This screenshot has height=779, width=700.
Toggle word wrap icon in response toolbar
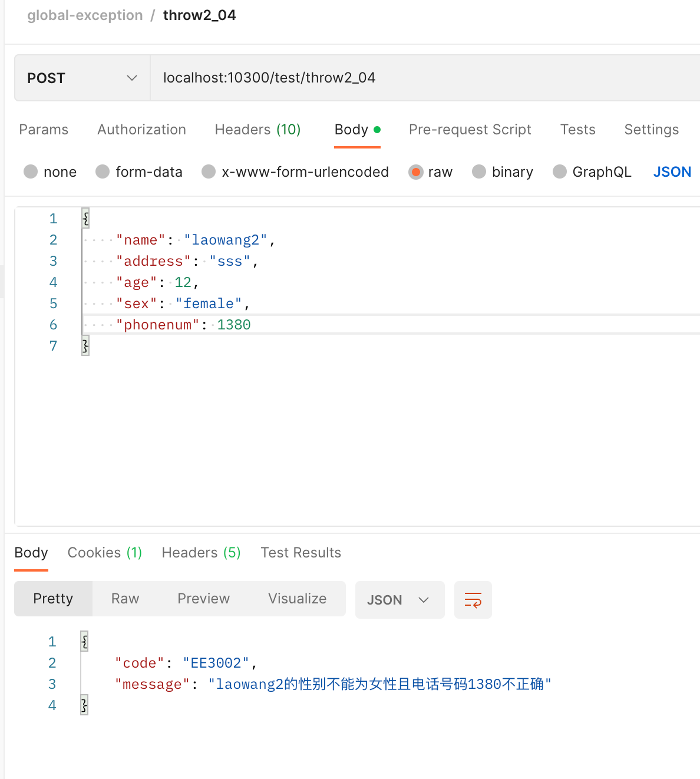(473, 600)
